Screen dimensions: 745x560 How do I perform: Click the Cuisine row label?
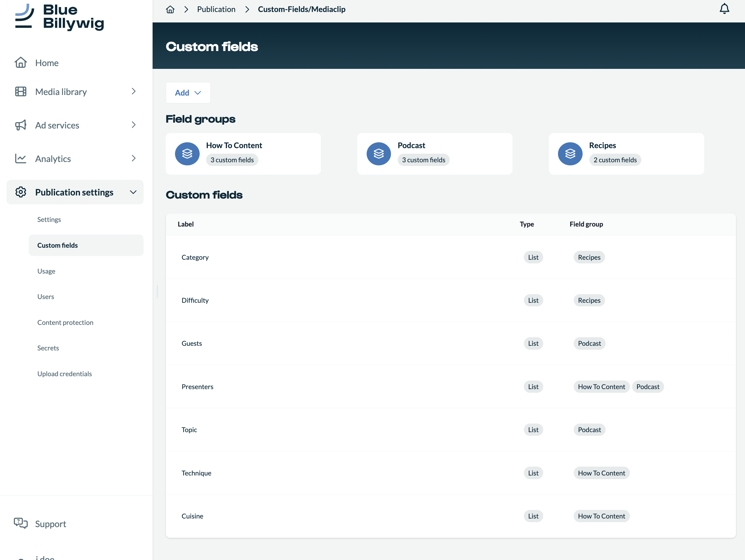tap(192, 516)
